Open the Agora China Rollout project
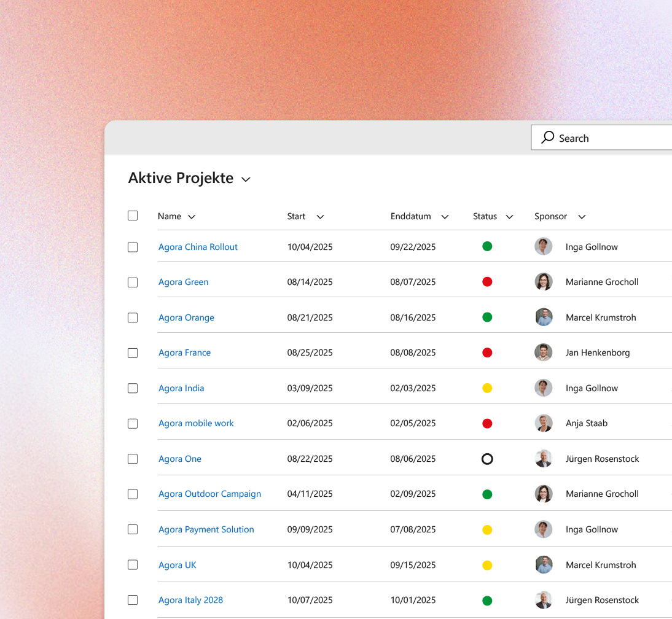This screenshot has width=672, height=619. coord(198,247)
